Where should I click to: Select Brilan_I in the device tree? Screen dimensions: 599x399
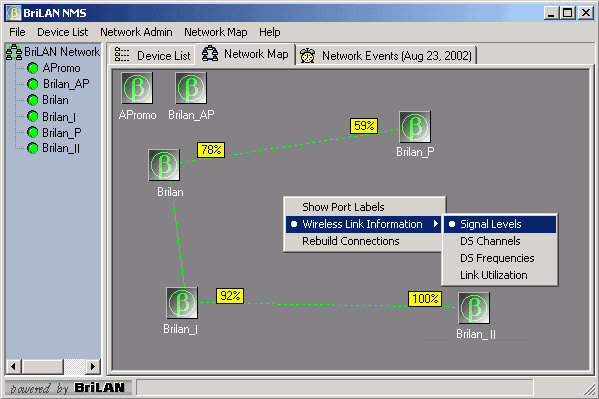(59, 116)
